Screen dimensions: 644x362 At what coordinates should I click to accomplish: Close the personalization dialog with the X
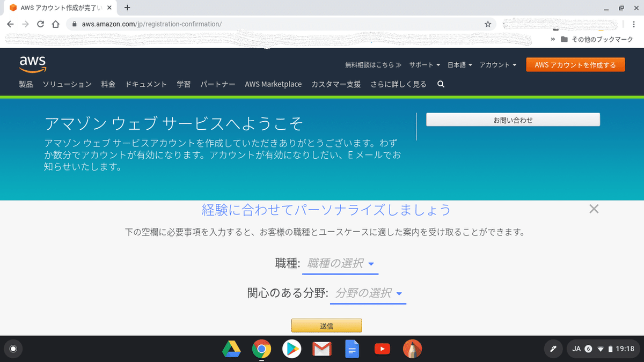click(x=594, y=209)
